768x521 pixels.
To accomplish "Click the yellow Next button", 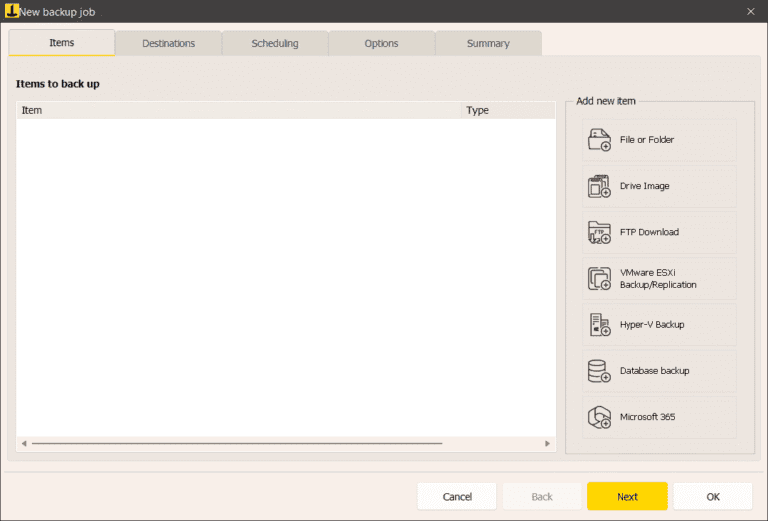I will tap(627, 497).
